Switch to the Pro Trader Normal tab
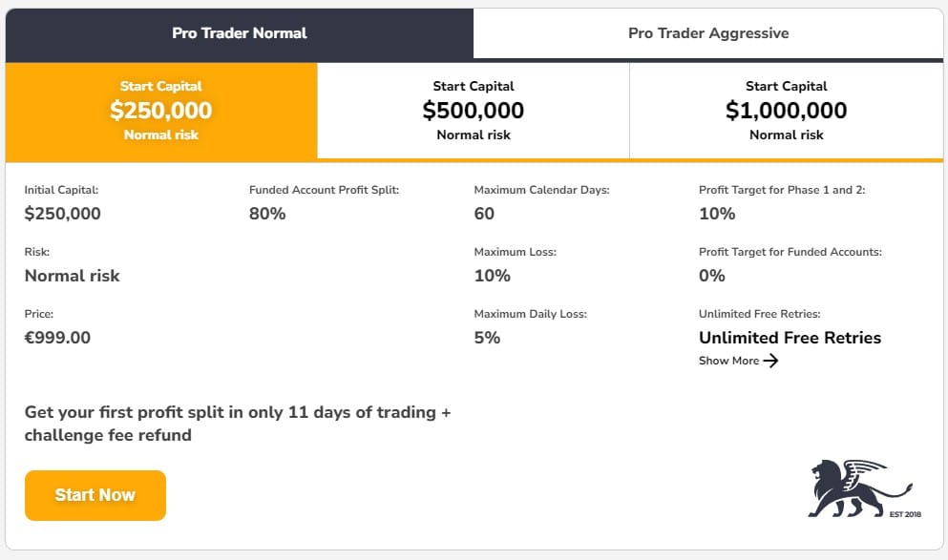This screenshot has width=948, height=560. [x=239, y=33]
